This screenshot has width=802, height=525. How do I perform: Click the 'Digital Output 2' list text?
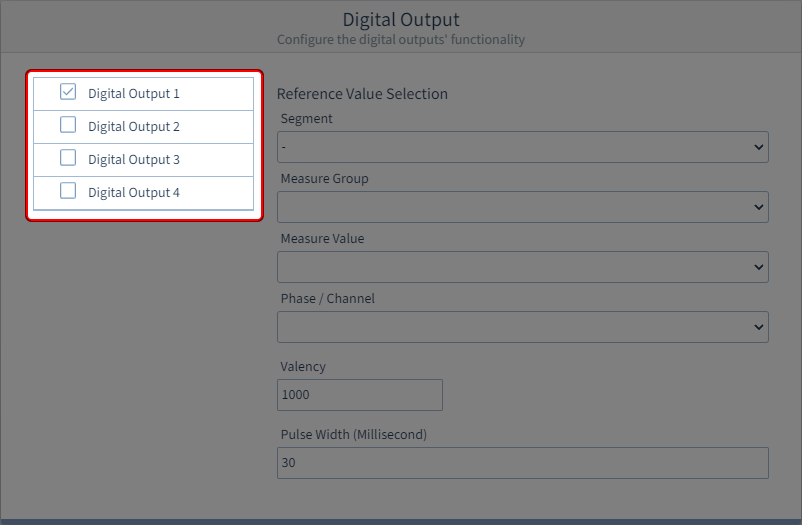tap(134, 127)
